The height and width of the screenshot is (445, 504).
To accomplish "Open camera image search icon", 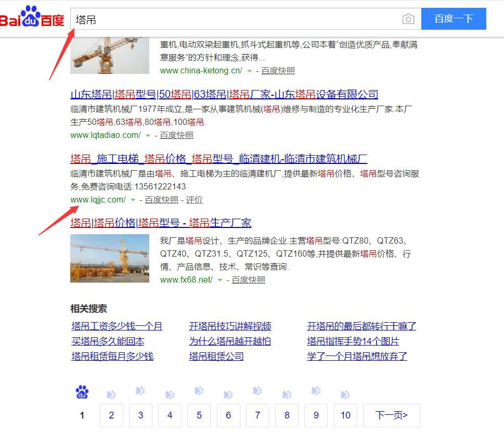I will pyautogui.click(x=408, y=19).
